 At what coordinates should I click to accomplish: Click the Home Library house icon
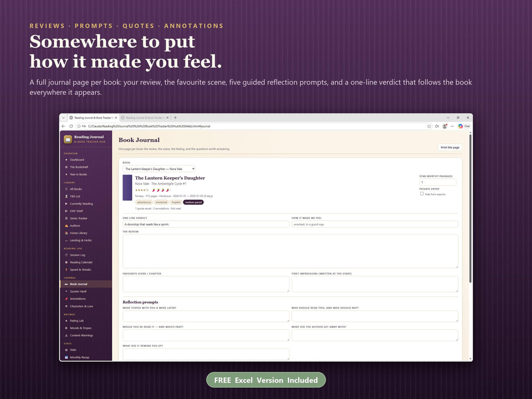coord(66,233)
